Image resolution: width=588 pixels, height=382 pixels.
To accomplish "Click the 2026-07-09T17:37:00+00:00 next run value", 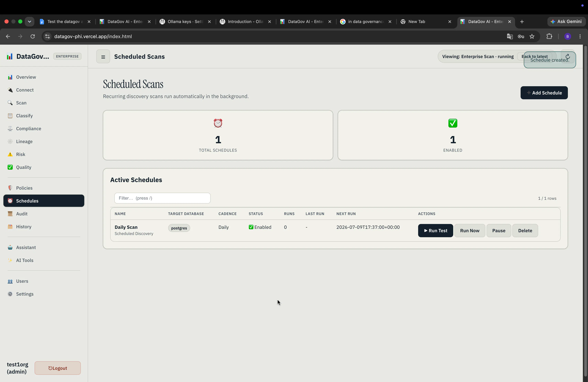I will tap(368, 227).
